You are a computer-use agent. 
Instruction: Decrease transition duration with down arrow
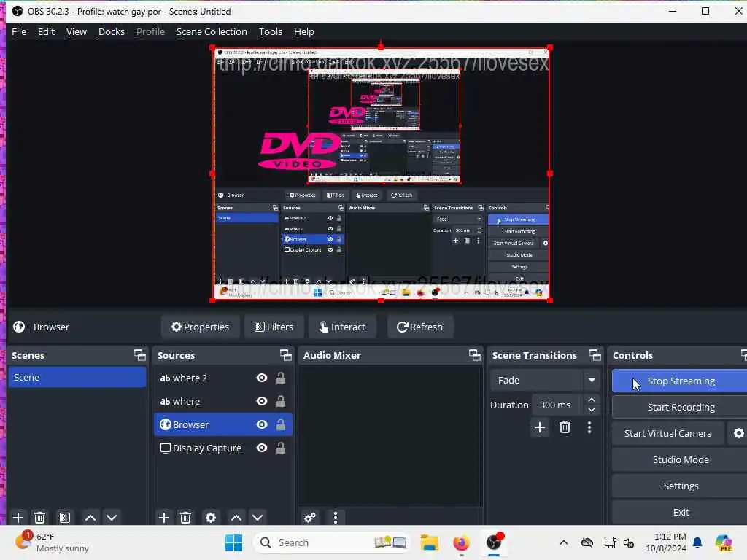(x=591, y=410)
